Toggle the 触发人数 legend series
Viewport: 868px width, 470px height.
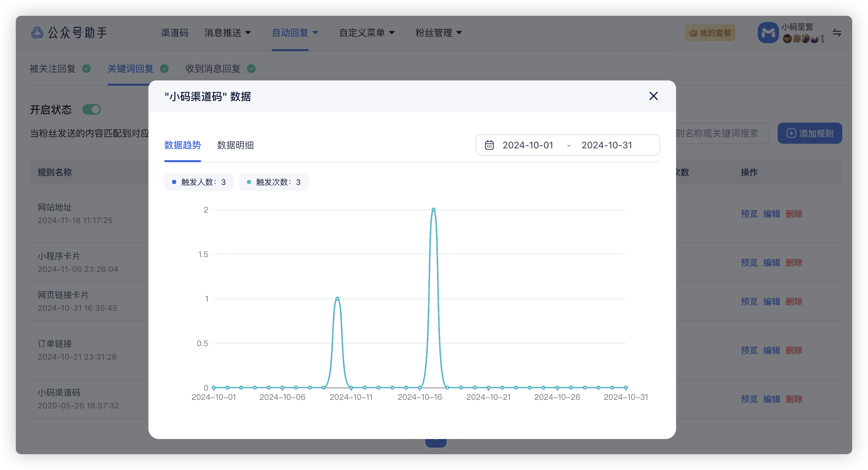(199, 182)
